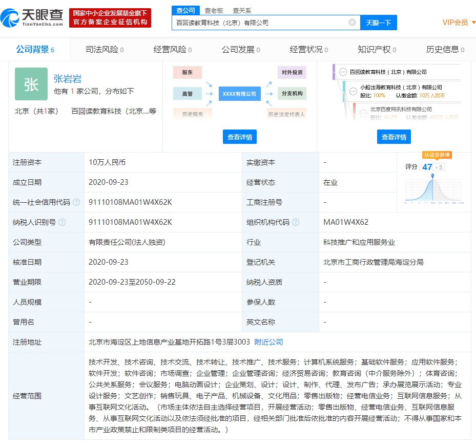
Task: Click the 历史法定代表人 box in the diagram
Action: point(286,114)
